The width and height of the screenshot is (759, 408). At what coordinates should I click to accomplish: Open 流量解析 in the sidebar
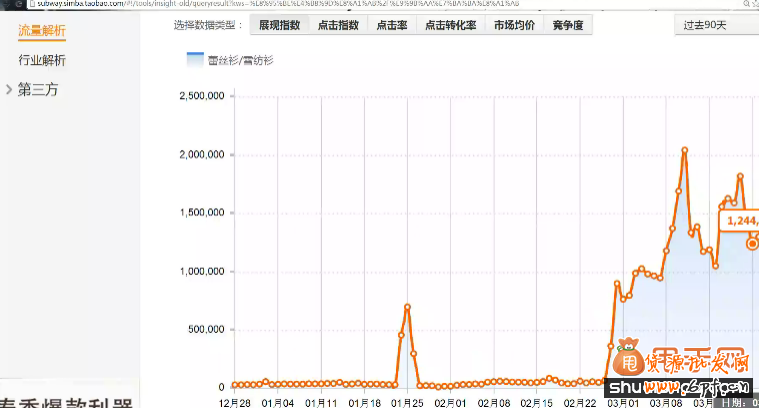[x=42, y=31]
